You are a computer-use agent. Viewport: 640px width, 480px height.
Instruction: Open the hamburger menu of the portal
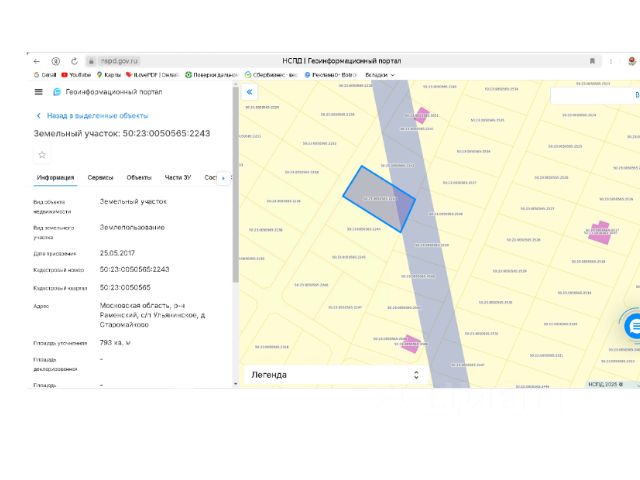(38, 92)
